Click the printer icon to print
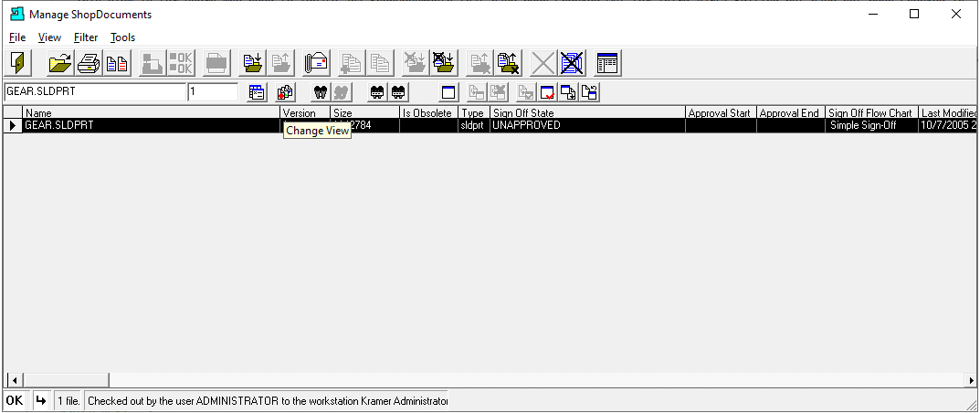This screenshot has width=980, height=413. pyautogui.click(x=89, y=63)
